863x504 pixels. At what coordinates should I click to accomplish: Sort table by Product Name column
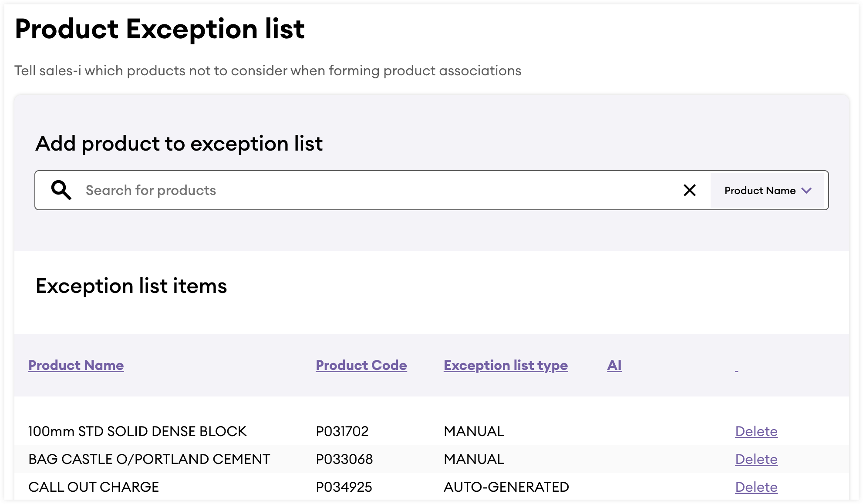click(x=76, y=365)
